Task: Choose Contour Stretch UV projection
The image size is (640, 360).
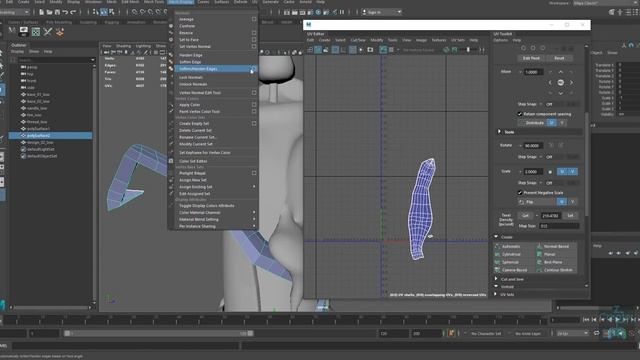Action: pos(557,270)
